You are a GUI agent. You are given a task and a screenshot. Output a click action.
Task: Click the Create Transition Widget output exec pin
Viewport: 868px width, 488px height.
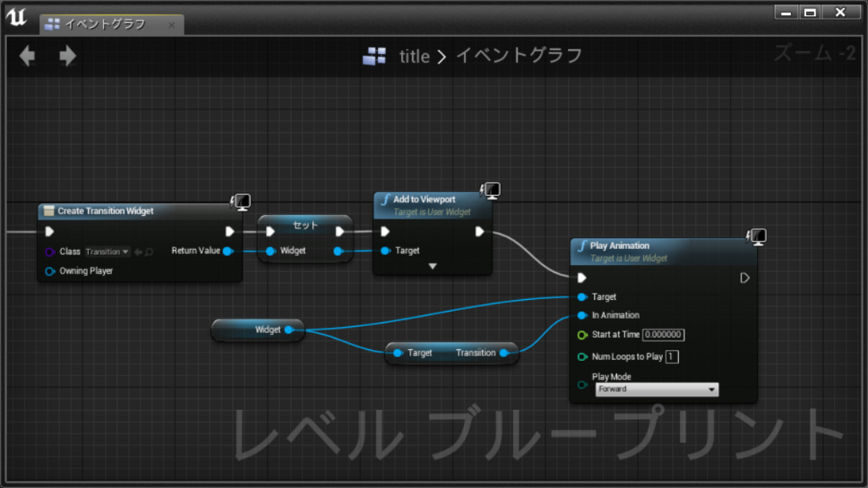pyautogui.click(x=230, y=231)
